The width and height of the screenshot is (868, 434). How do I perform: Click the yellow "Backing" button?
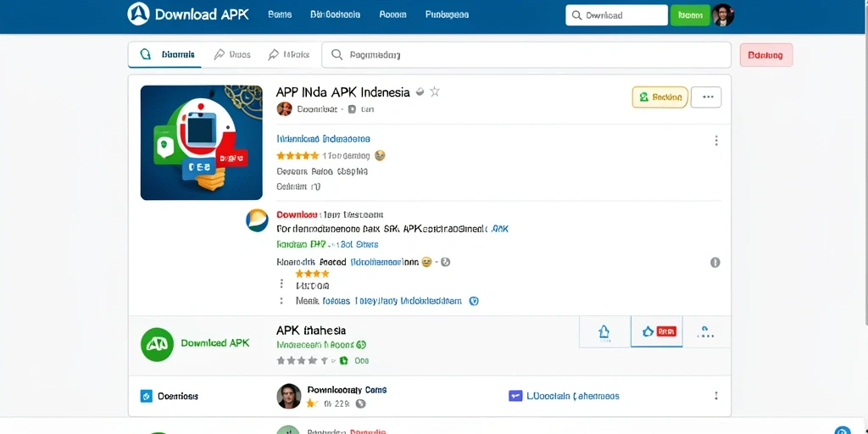point(660,97)
